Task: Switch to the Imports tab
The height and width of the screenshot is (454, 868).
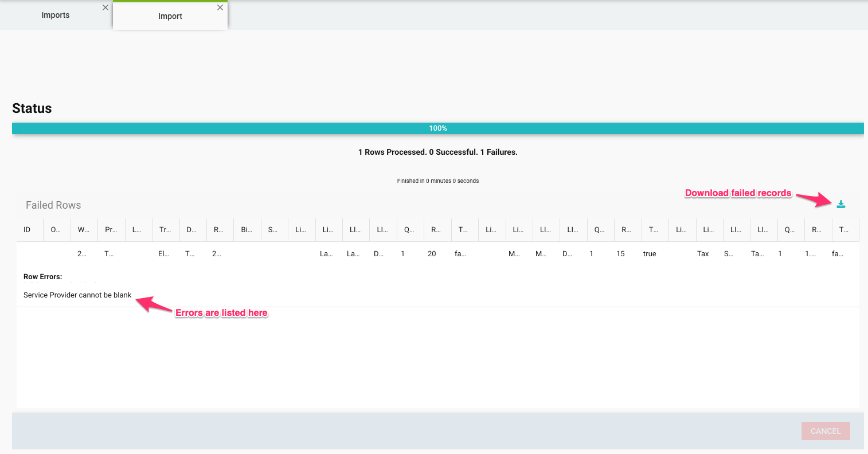Action: click(x=56, y=15)
